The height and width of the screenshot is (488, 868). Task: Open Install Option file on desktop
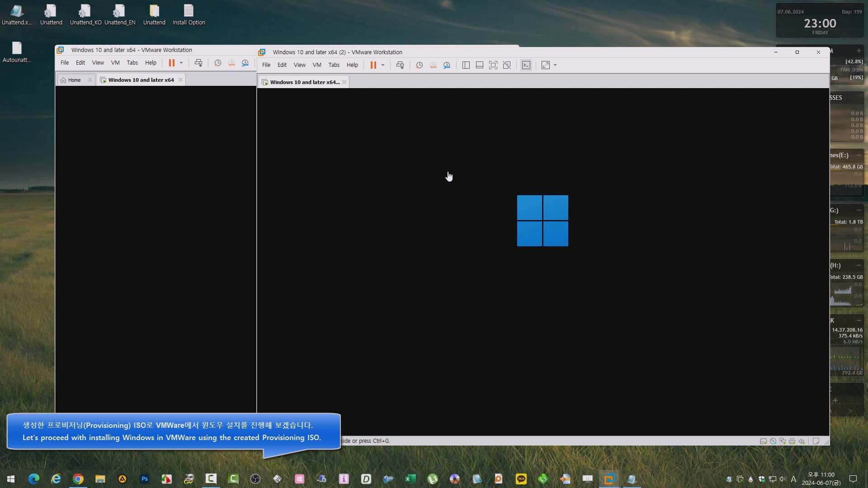[x=189, y=14]
